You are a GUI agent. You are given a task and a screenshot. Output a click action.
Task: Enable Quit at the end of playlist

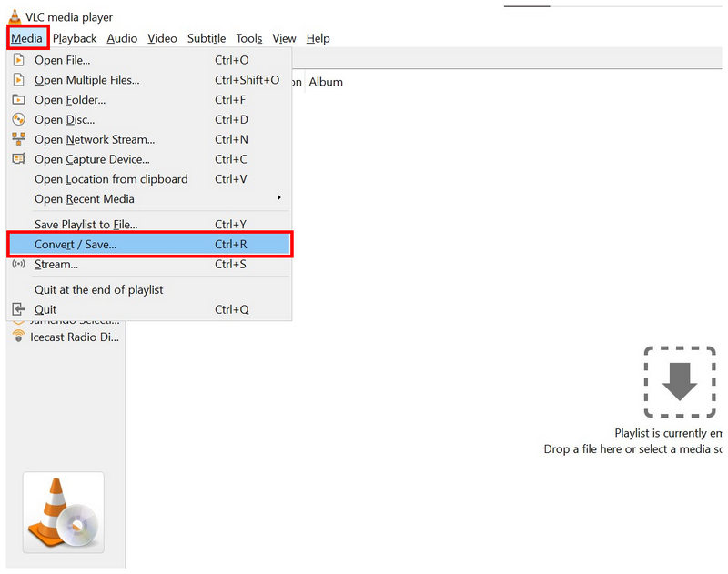point(100,289)
